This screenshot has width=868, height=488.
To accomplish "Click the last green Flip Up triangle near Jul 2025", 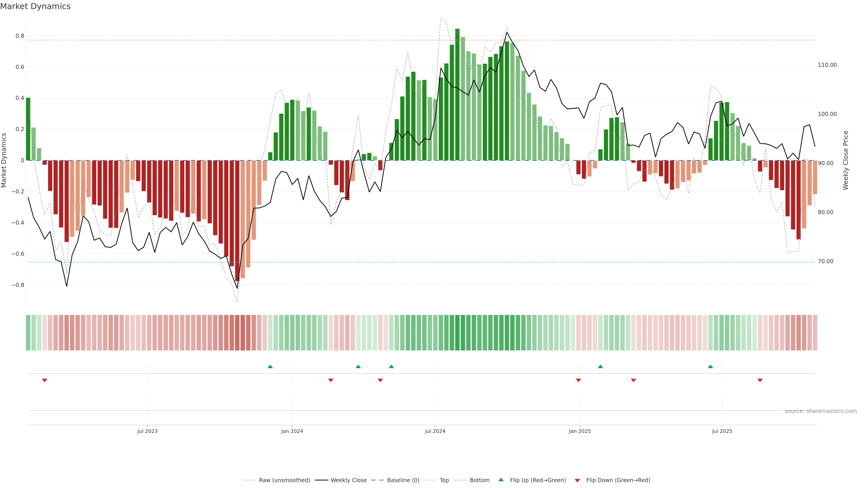I will click(710, 366).
